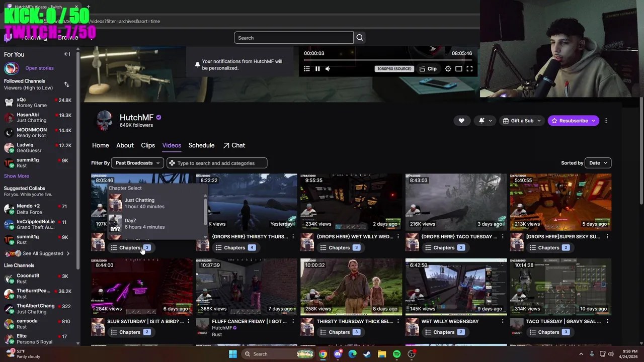Open MOONMOON avatar in sidebar
644x362 pixels.
9,133
